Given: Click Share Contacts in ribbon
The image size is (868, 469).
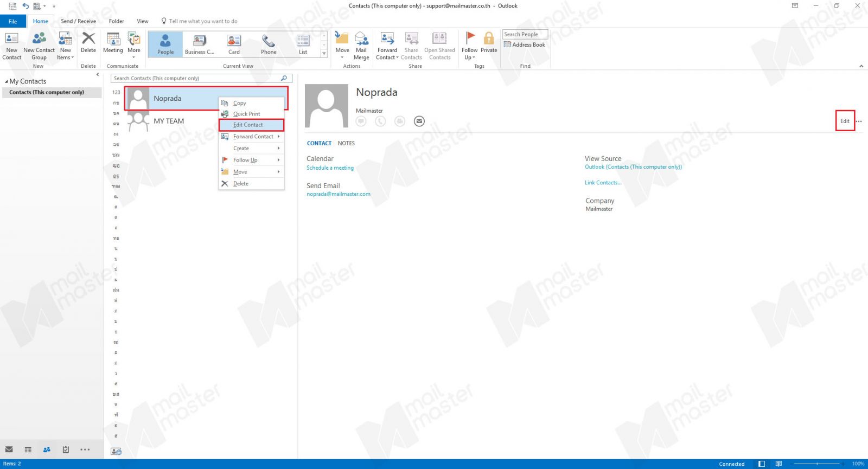Looking at the screenshot, I should click(x=411, y=46).
